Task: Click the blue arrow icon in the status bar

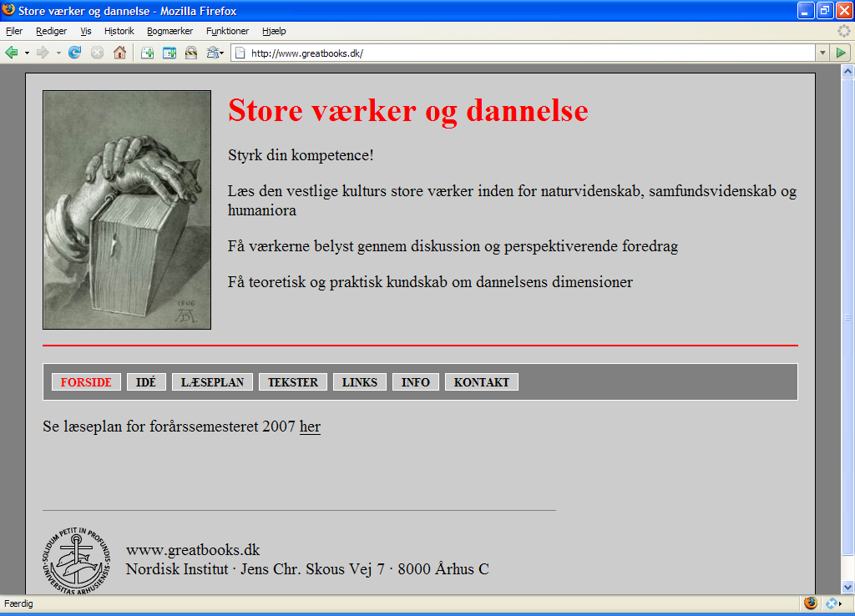Action: point(833,603)
